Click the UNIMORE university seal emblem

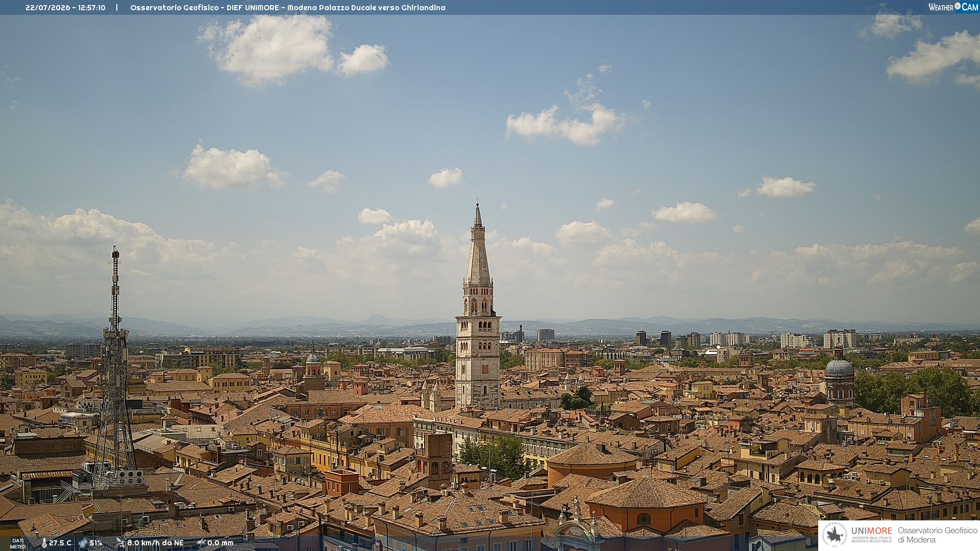(x=835, y=535)
